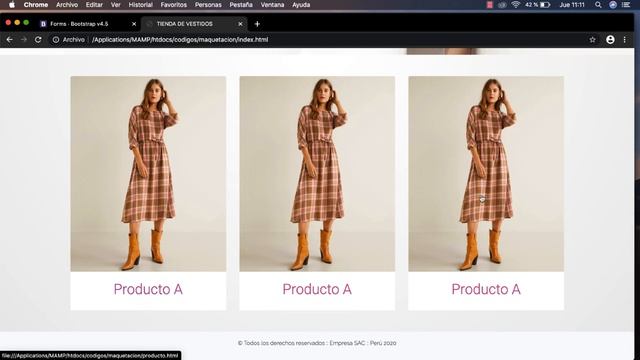The height and width of the screenshot is (360, 640).
Task: Open the Chrome application menu
Action: pyautogui.click(x=36, y=5)
